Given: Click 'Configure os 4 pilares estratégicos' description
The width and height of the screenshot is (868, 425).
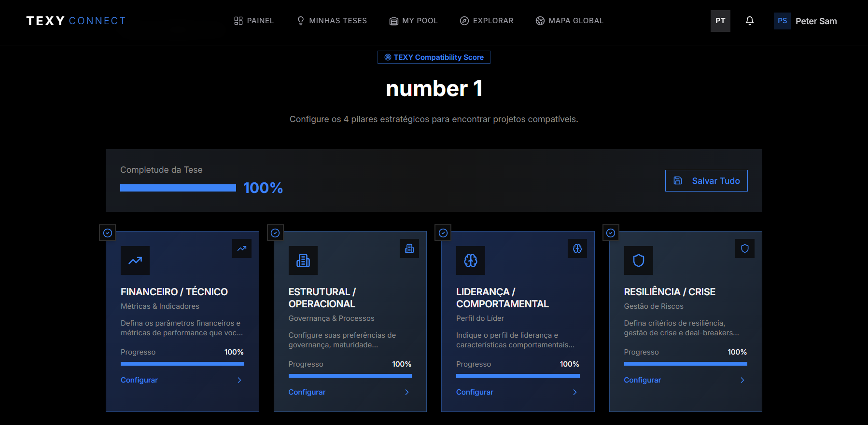Looking at the screenshot, I should pos(434,119).
